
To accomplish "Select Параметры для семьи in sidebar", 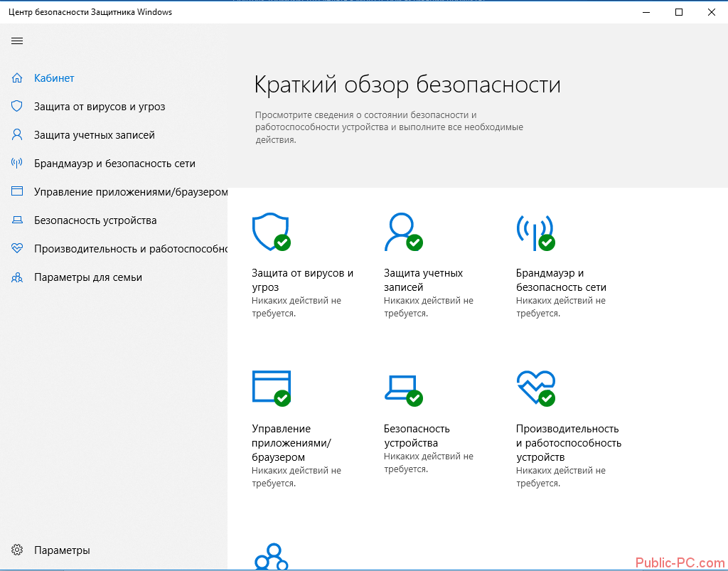I will click(87, 277).
